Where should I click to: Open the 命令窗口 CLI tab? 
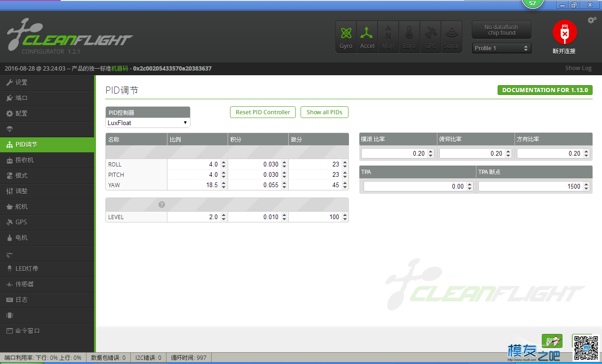pyautogui.click(x=47, y=331)
